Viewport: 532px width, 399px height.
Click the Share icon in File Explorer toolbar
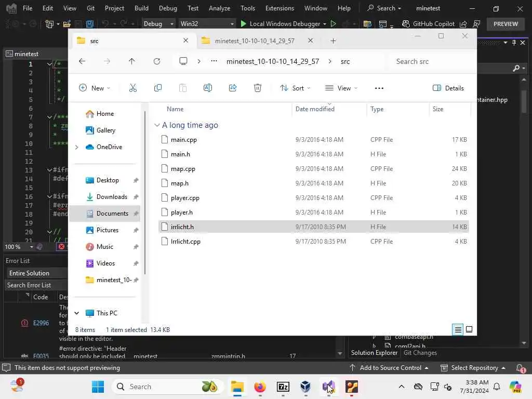pyautogui.click(x=233, y=88)
